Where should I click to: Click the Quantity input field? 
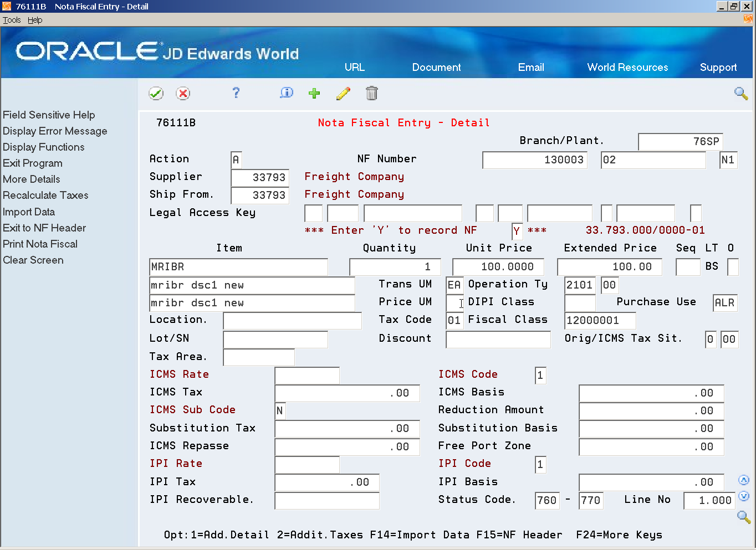click(395, 267)
